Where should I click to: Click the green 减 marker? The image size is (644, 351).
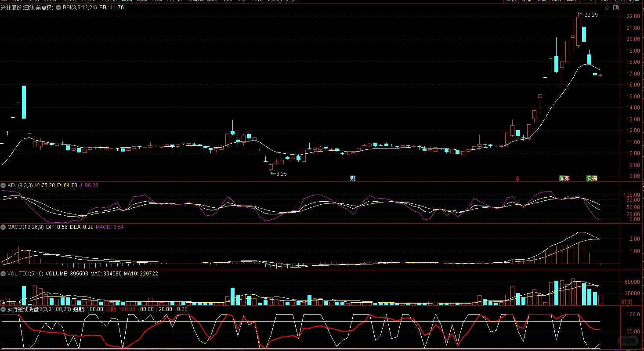pos(561,178)
